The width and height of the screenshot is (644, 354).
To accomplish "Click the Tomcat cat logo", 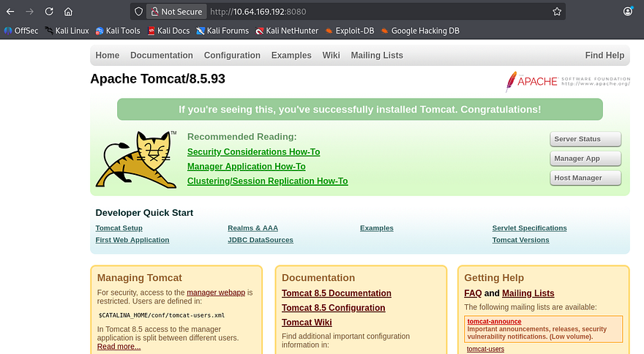I will tap(137, 159).
